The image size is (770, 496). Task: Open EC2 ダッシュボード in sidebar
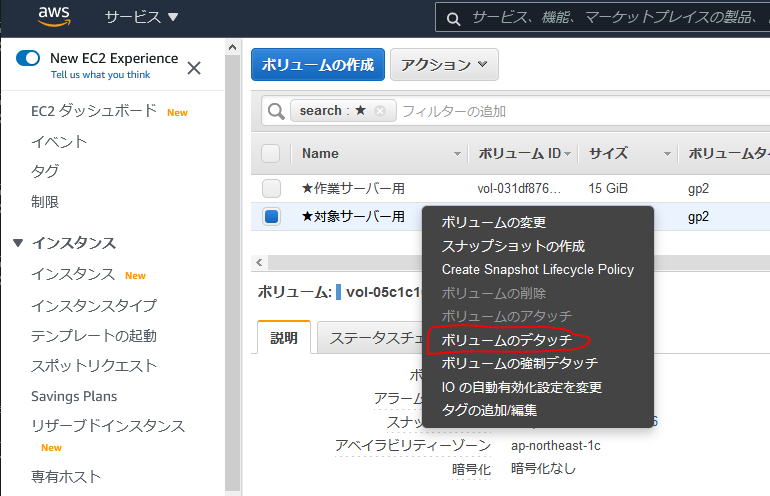coord(94,111)
